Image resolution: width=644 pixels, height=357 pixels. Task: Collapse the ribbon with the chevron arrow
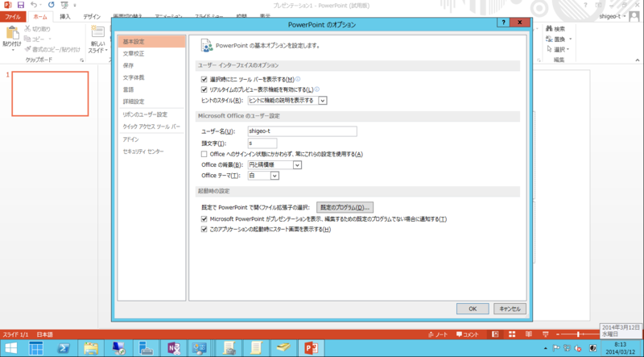click(638, 60)
